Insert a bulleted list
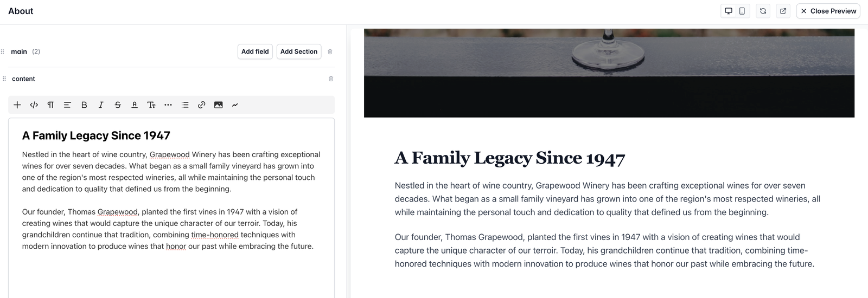The image size is (868, 298). click(185, 105)
